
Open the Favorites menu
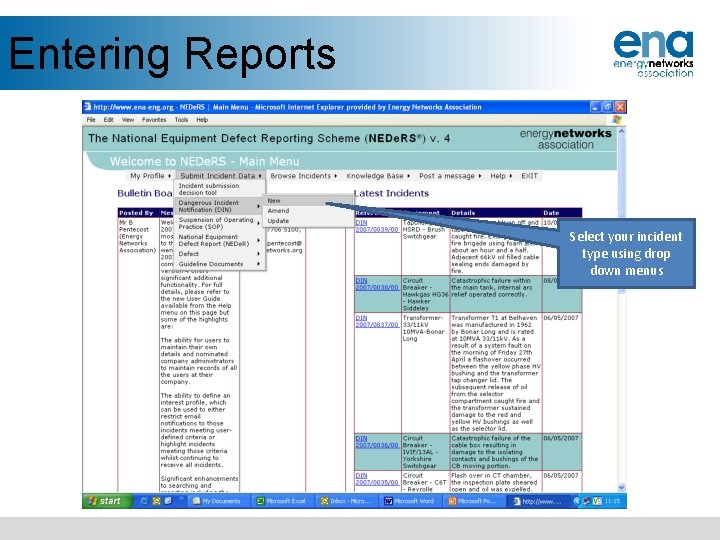[154, 120]
